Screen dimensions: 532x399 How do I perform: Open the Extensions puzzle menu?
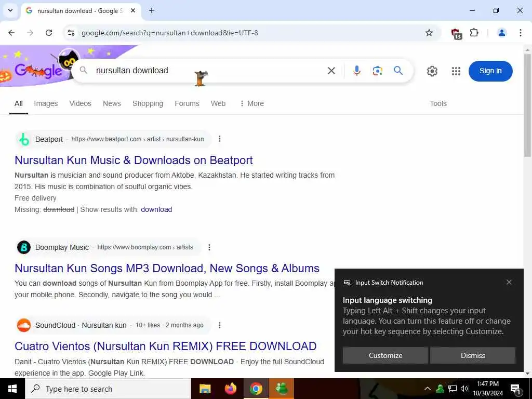(x=474, y=33)
